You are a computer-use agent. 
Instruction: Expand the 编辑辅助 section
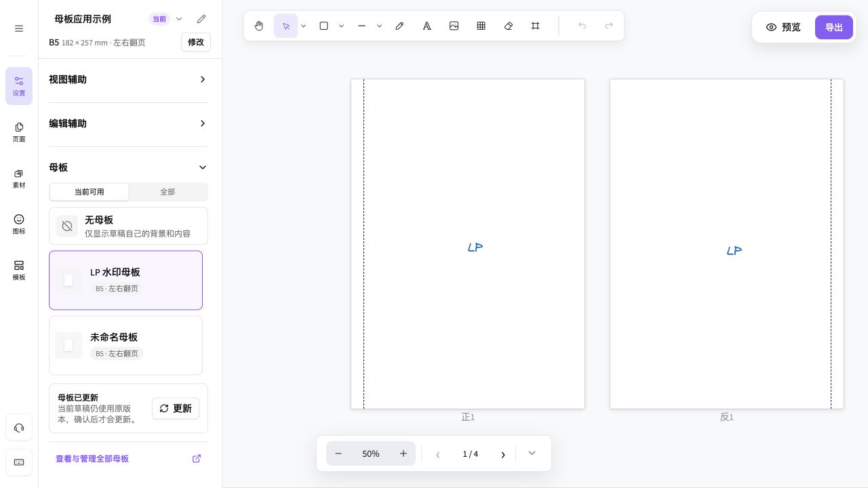pos(128,123)
